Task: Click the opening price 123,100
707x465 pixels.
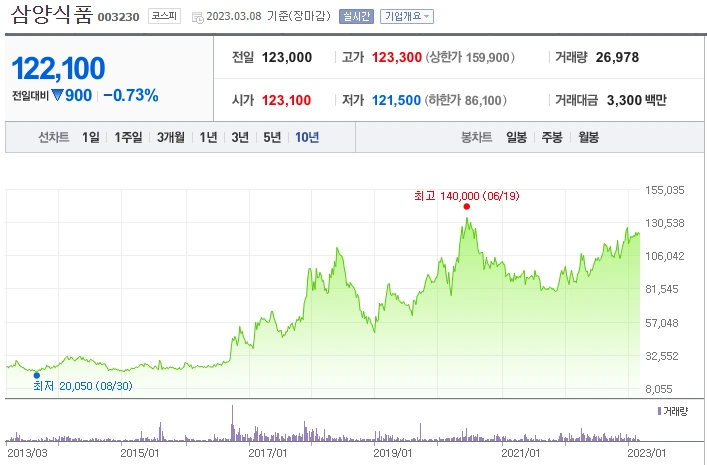Action: [x=286, y=100]
